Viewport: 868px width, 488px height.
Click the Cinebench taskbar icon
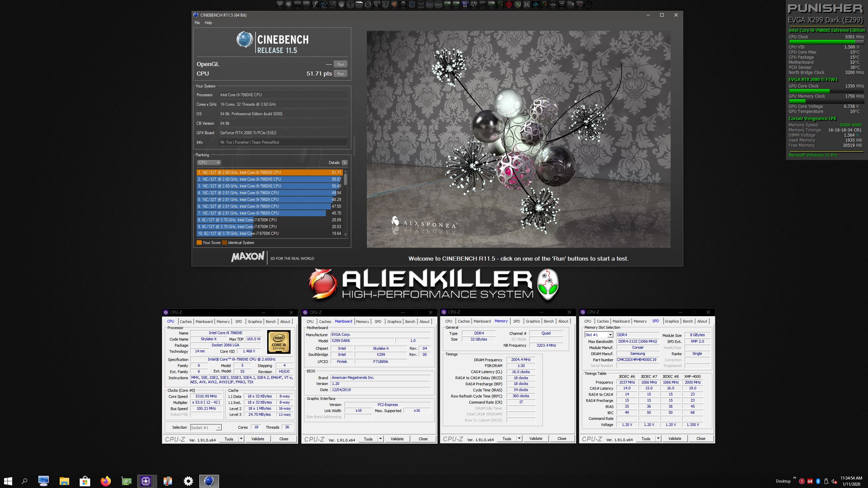pos(209,481)
